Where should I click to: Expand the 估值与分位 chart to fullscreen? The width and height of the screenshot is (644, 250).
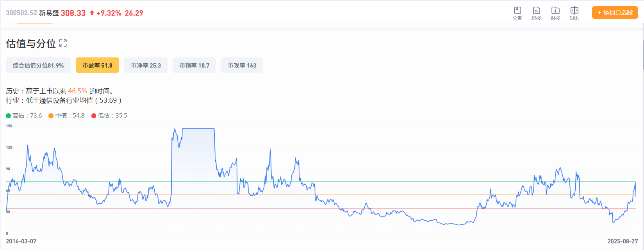point(63,43)
